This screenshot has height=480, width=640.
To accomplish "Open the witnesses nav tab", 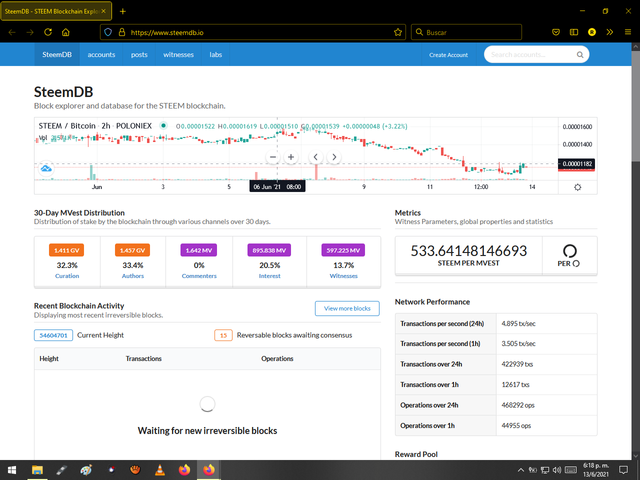I will point(178,55).
